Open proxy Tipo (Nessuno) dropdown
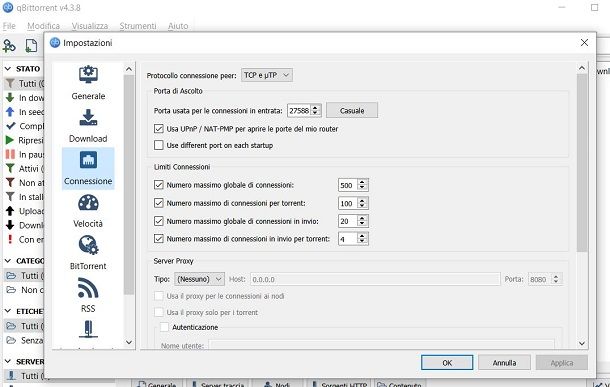Image resolution: width=610 pixels, height=387 pixels. click(x=199, y=279)
